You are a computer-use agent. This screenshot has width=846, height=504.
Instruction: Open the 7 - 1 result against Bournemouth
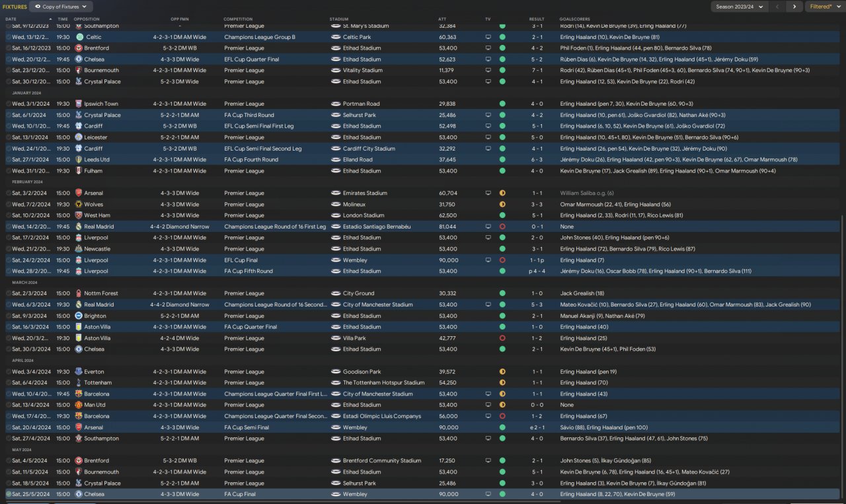(537, 71)
